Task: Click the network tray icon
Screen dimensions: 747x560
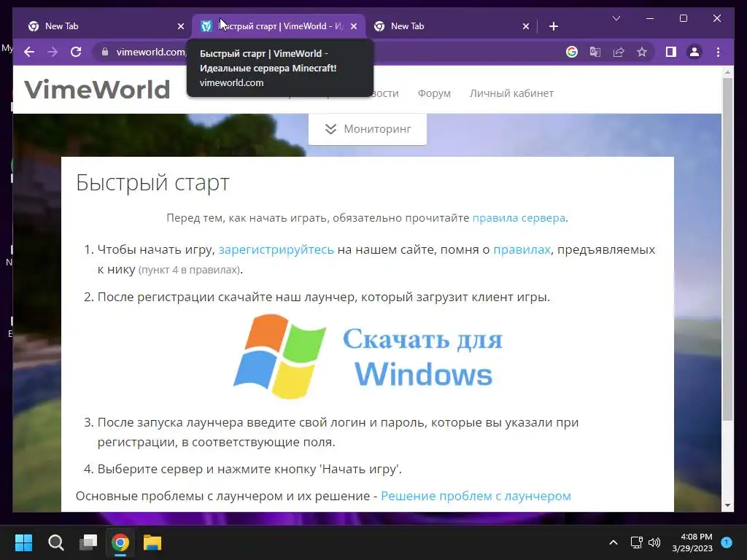Action: 636,542
